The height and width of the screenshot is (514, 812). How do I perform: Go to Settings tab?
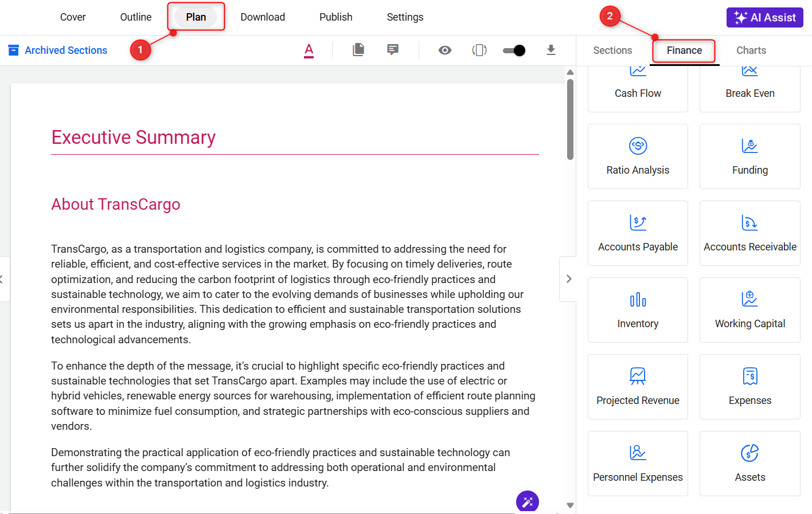coord(405,17)
